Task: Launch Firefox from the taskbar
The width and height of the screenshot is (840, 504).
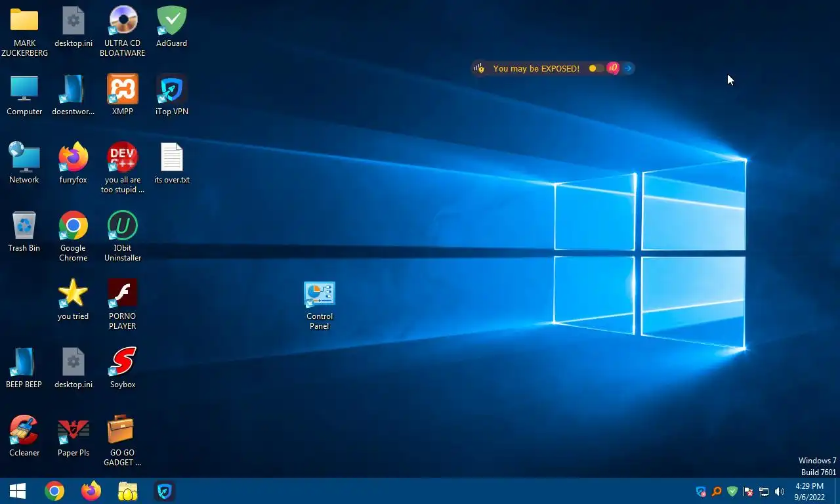Action: tap(91, 491)
